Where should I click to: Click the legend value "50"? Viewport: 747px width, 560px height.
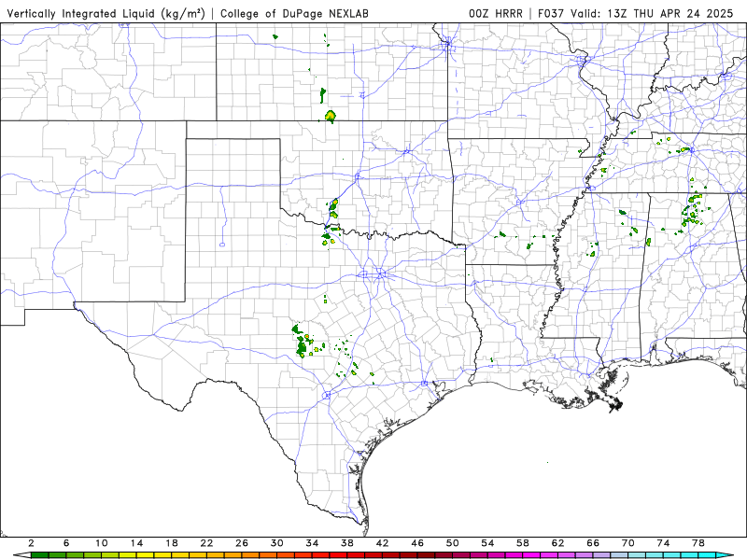[453, 543]
